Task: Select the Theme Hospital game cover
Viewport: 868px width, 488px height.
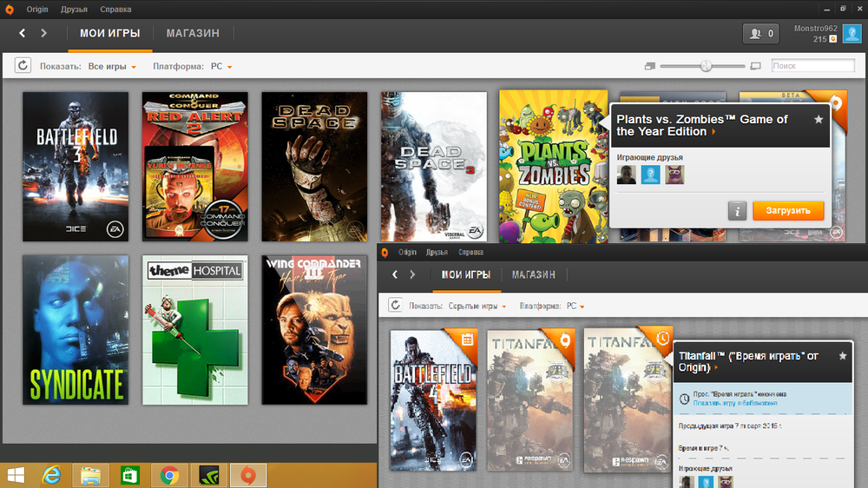Action: [194, 330]
